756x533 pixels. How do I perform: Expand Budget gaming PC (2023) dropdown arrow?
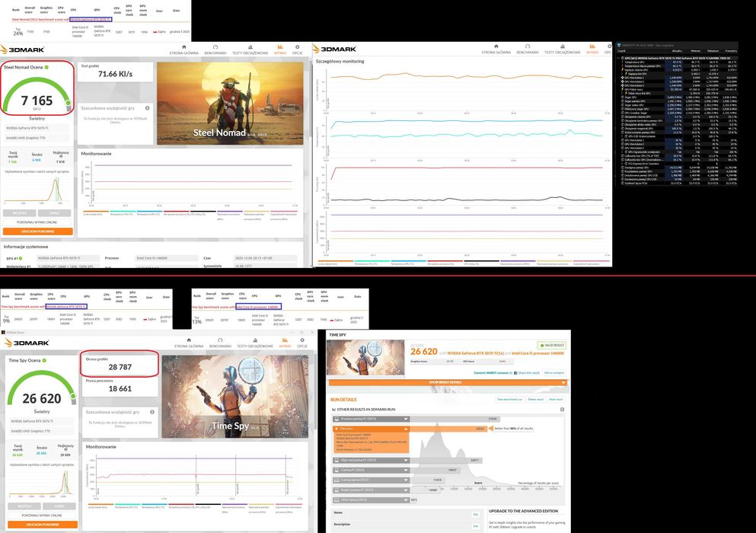coord(406,490)
